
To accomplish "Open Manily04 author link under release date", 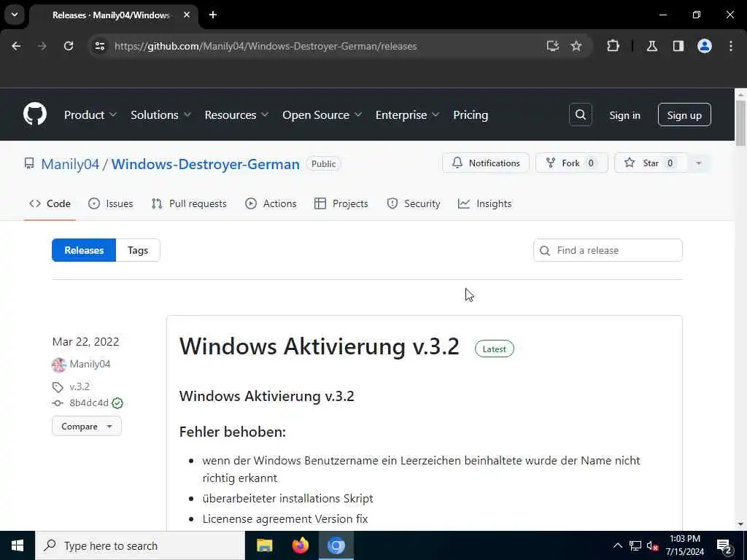I will click(90, 364).
